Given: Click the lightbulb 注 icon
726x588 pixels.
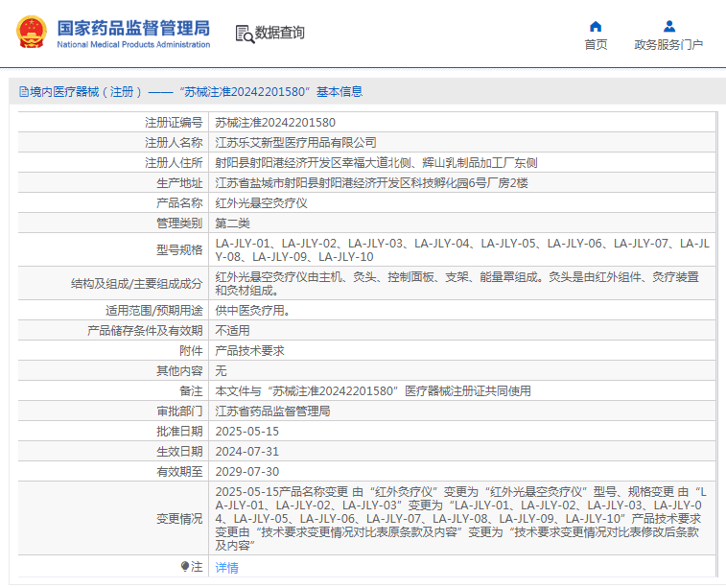Looking at the screenshot, I should [x=185, y=566].
